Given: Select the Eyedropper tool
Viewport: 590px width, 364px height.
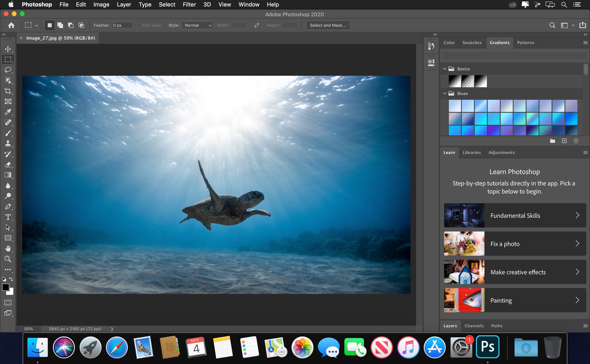Looking at the screenshot, I should [x=8, y=112].
